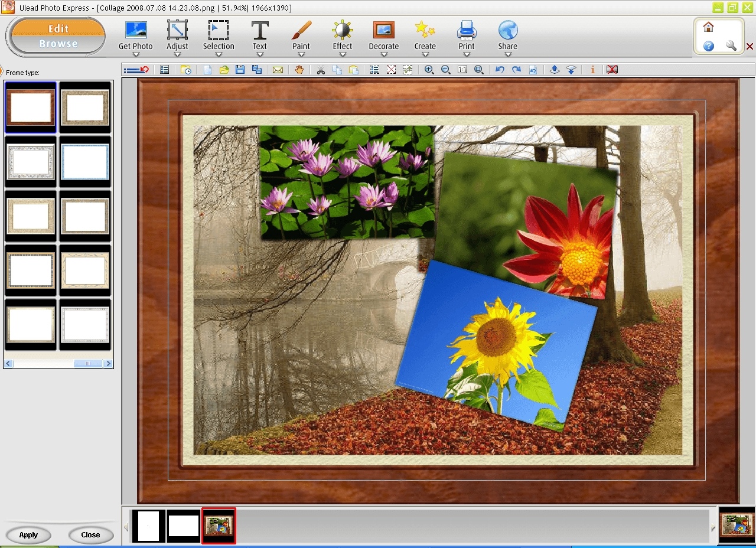Select the hand pan tool
The image size is (756, 548).
click(299, 70)
